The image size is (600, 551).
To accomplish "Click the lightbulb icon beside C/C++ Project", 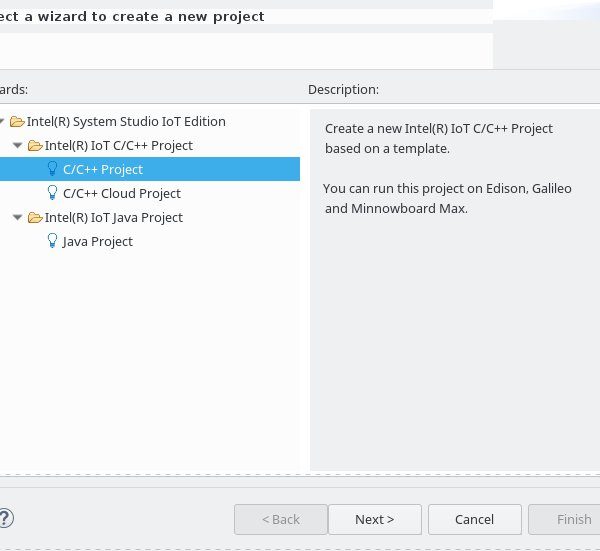I will click(x=52, y=169).
